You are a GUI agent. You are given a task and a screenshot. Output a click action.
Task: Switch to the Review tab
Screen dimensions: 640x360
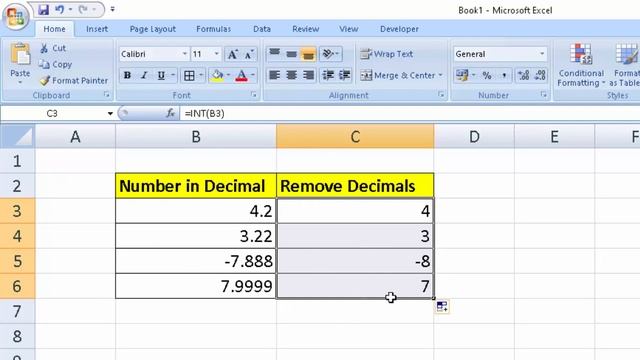coord(305,29)
